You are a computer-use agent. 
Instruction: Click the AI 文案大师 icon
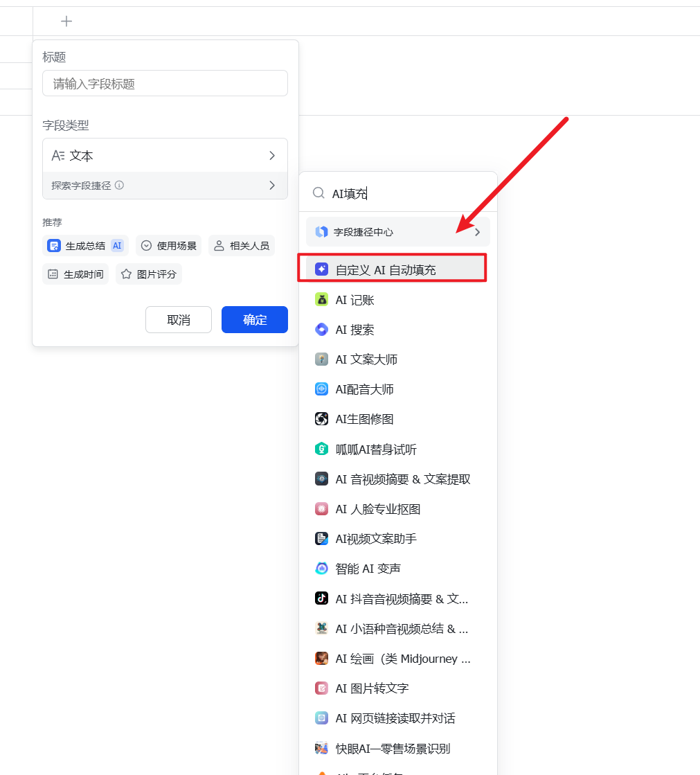click(x=321, y=359)
